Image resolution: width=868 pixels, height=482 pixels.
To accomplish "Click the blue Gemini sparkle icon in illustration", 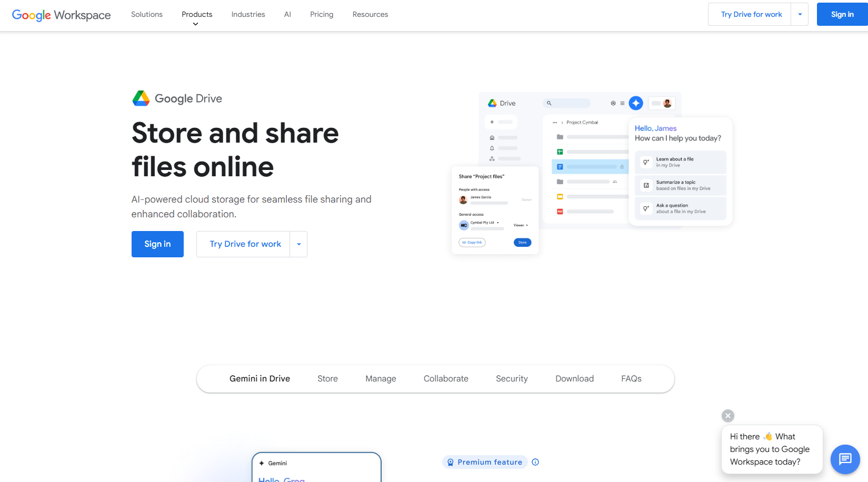I will [636, 103].
